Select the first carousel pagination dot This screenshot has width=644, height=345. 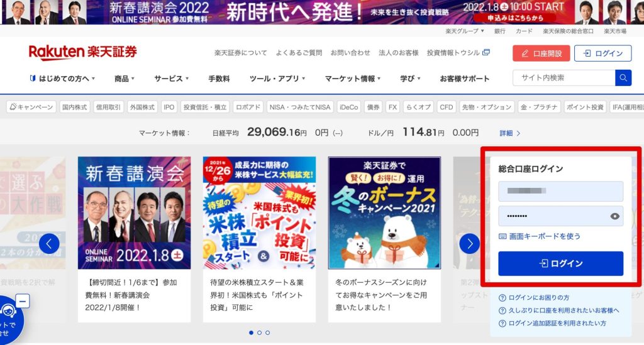click(251, 332)
